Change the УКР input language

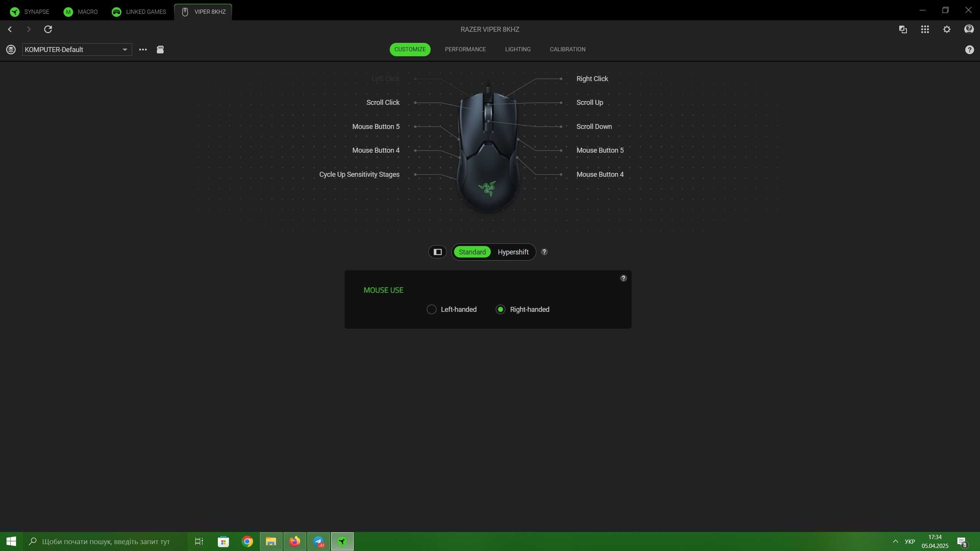click(910, 541)
